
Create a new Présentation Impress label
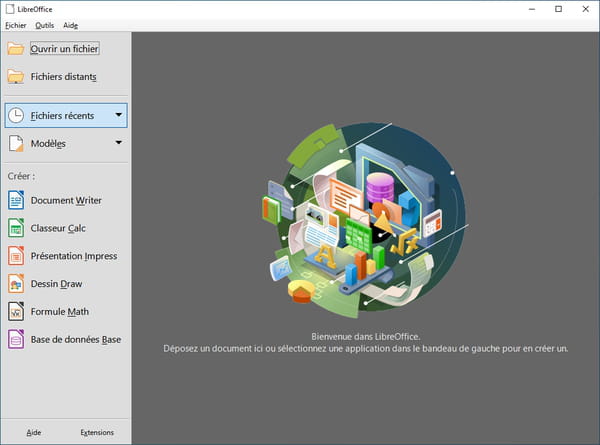coord(74,256)
